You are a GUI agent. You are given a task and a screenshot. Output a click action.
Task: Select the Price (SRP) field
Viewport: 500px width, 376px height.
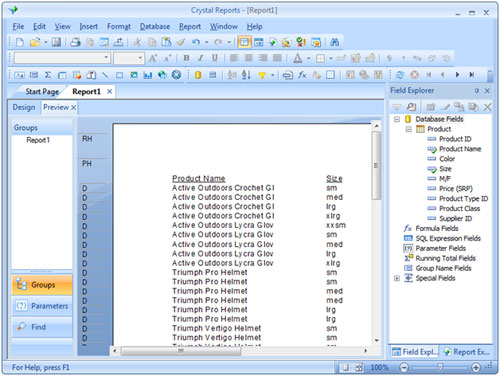tap(456, 189)
